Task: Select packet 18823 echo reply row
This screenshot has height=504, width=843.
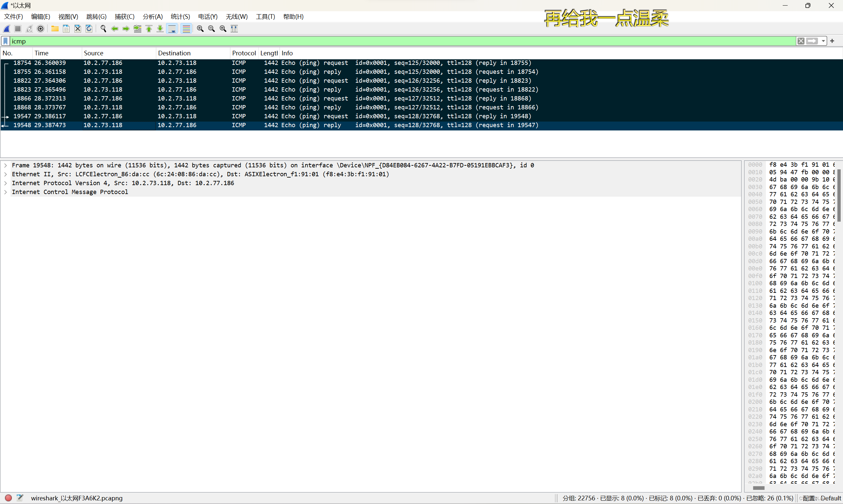Action: [x=421, y=89]
